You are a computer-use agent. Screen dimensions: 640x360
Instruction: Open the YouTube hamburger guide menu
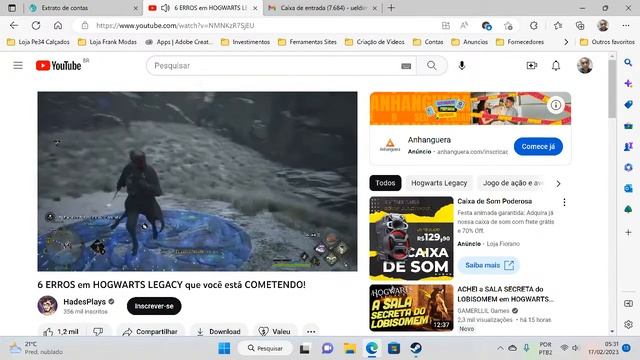[18, 65]
